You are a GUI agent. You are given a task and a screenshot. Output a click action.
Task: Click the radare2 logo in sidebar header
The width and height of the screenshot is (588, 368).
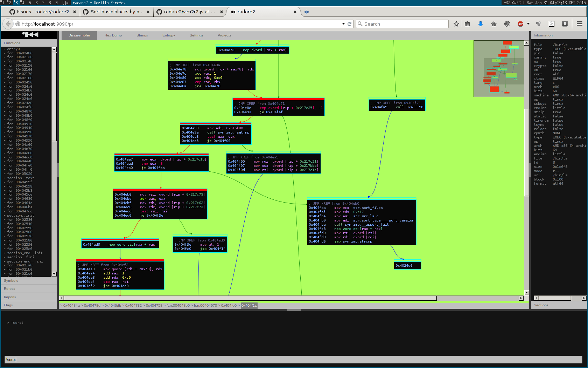tap(30, 35)
